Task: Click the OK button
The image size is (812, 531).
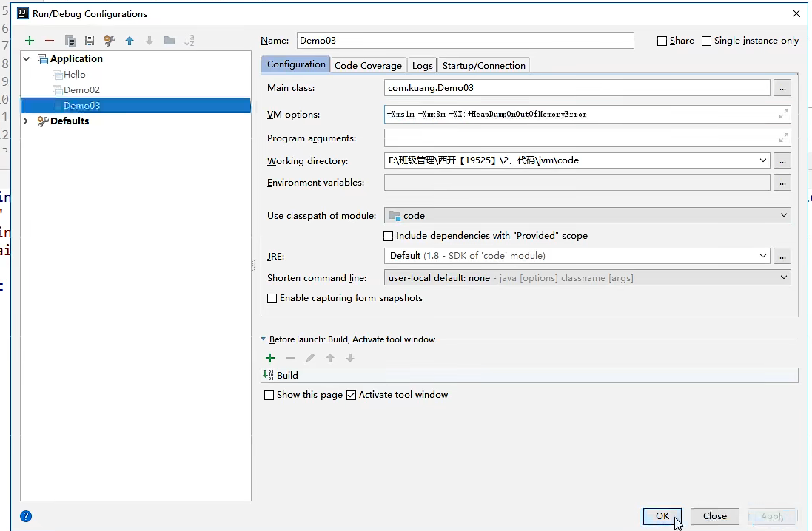Action: [x=661, y=516]
